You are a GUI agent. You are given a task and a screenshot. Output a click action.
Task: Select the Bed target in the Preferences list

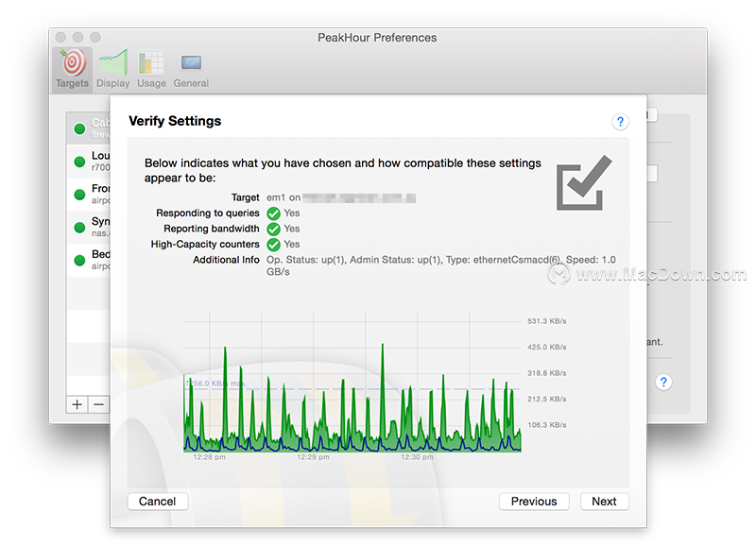click(89, 260)
